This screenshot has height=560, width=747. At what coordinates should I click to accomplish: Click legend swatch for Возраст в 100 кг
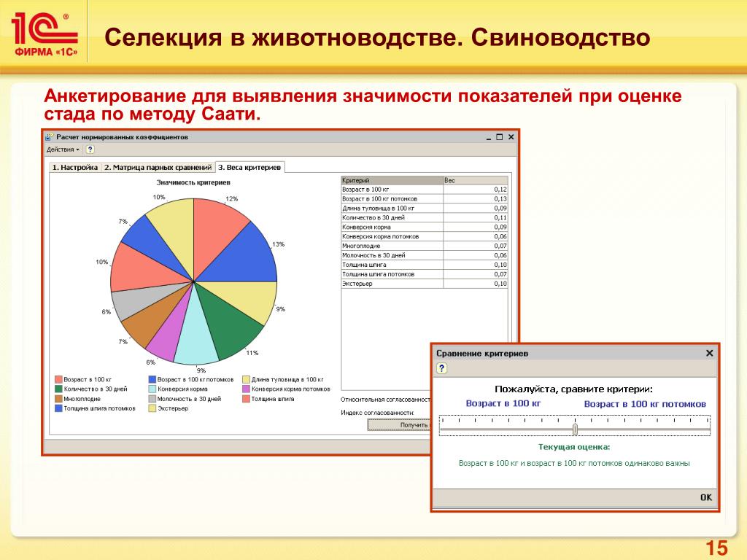[58, 379]
